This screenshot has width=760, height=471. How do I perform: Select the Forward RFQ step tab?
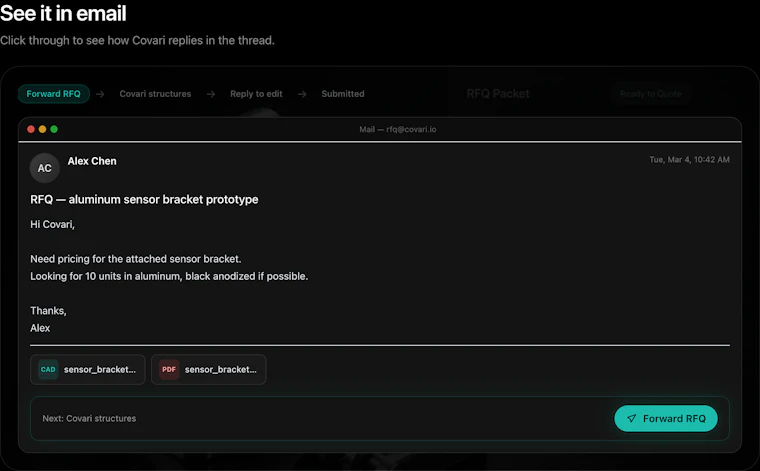coord(53,94)
